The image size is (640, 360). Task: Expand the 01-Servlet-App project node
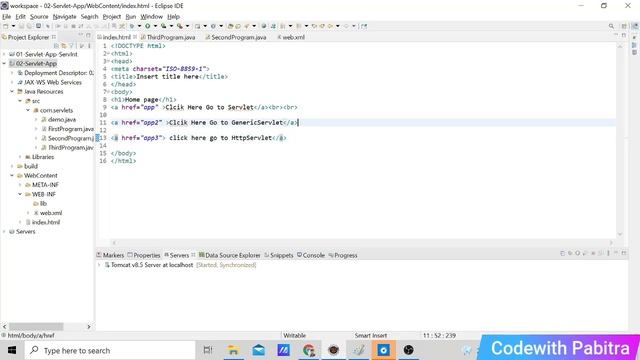[4, 54]
